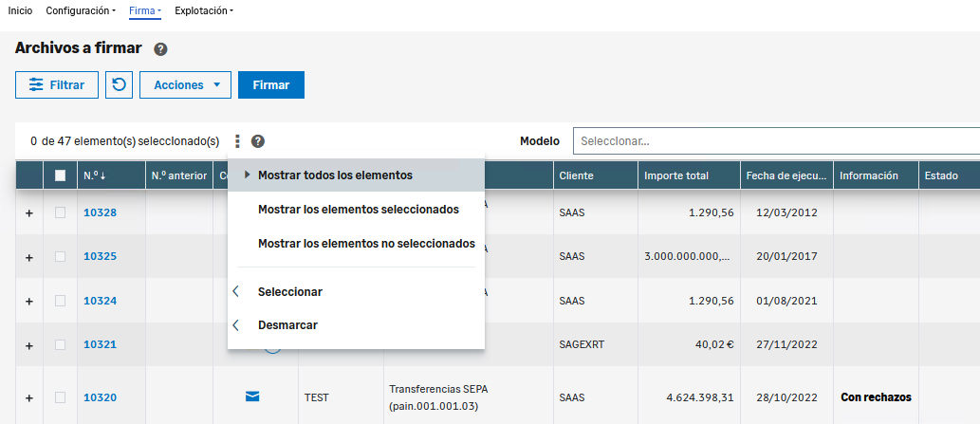The height and width of the screenshot is (424, 980).
Task: Open help icon beside Archivos a firmar title
Action: 160,49
